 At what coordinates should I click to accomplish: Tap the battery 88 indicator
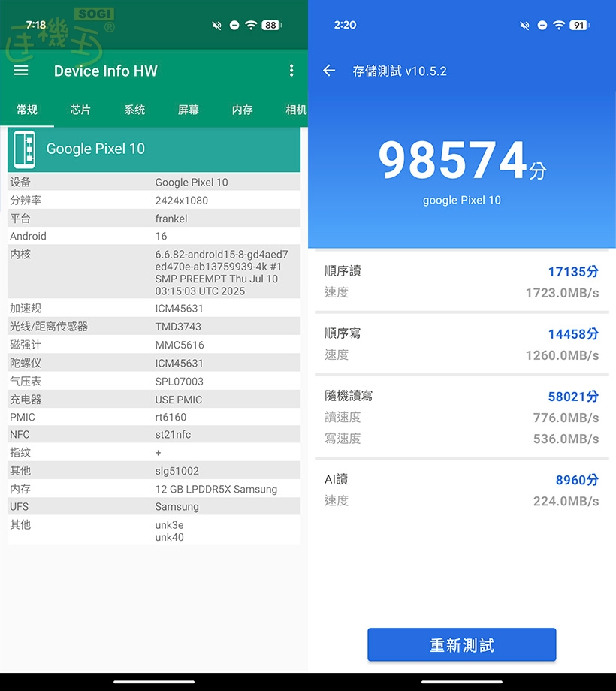(x=271, y=26)
